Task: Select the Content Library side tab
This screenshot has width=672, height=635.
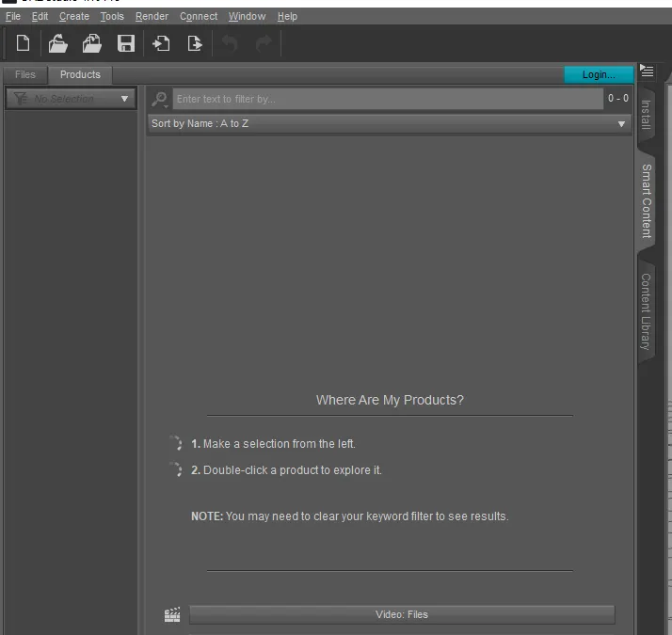Action: pyautogui.click(x=646, y=311)
